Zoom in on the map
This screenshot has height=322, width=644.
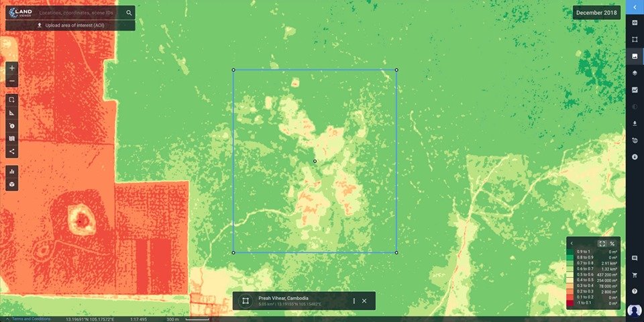[x=12, y=68]
